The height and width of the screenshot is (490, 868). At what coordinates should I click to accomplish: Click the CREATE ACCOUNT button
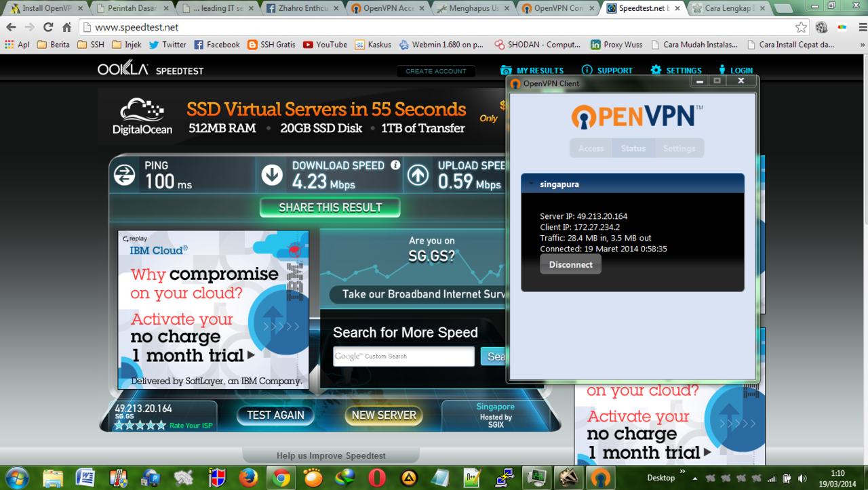tap(436, 71)
